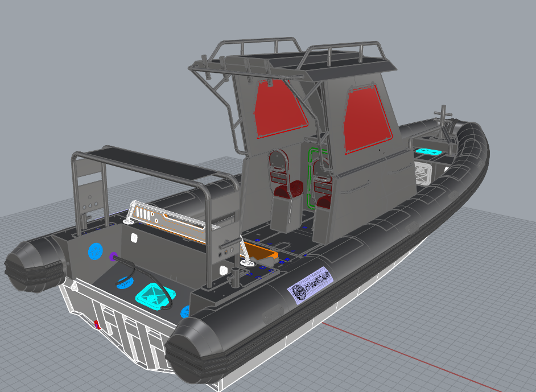Select the purple fitting on the transom wall
The width and height of the screenshot is (536, 392).
pos(113,257)
